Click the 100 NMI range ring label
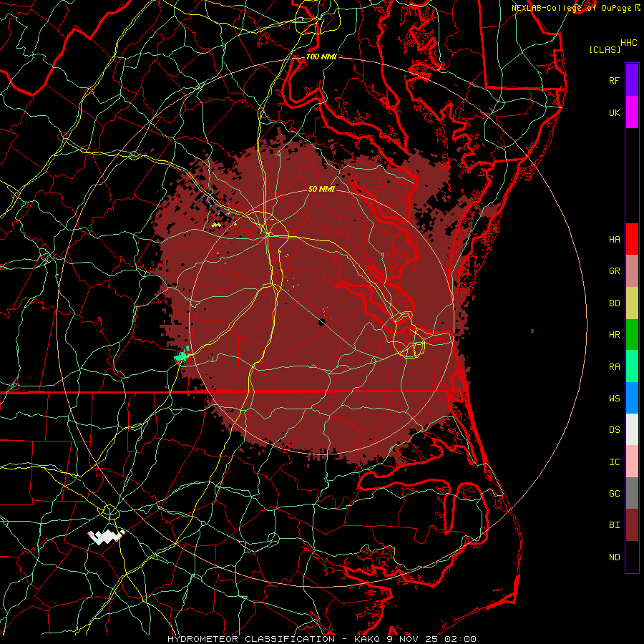 pos(321,57)
